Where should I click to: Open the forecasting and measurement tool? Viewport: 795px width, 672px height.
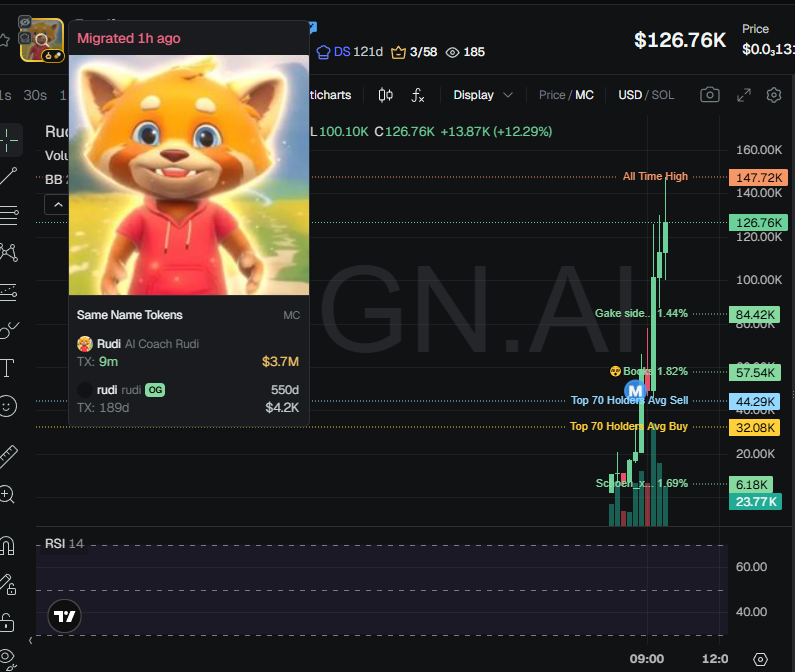(9, 292)
